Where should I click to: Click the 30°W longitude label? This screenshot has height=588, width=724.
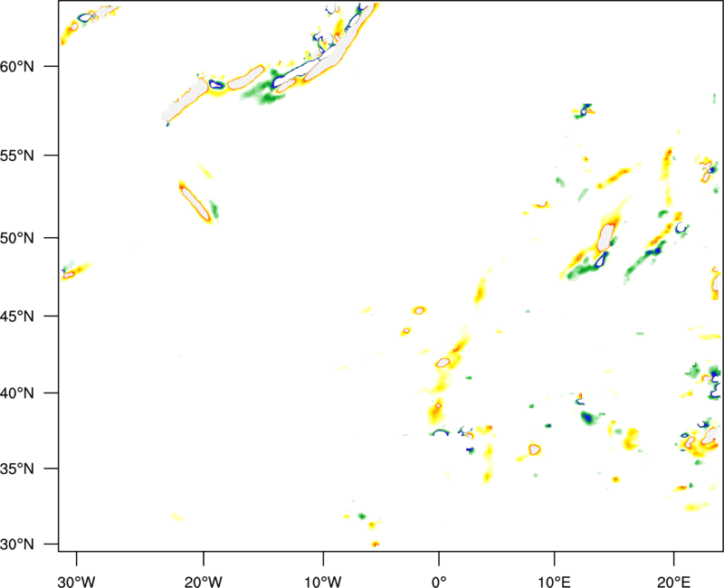pyautogui.click(x=77, y=582)
